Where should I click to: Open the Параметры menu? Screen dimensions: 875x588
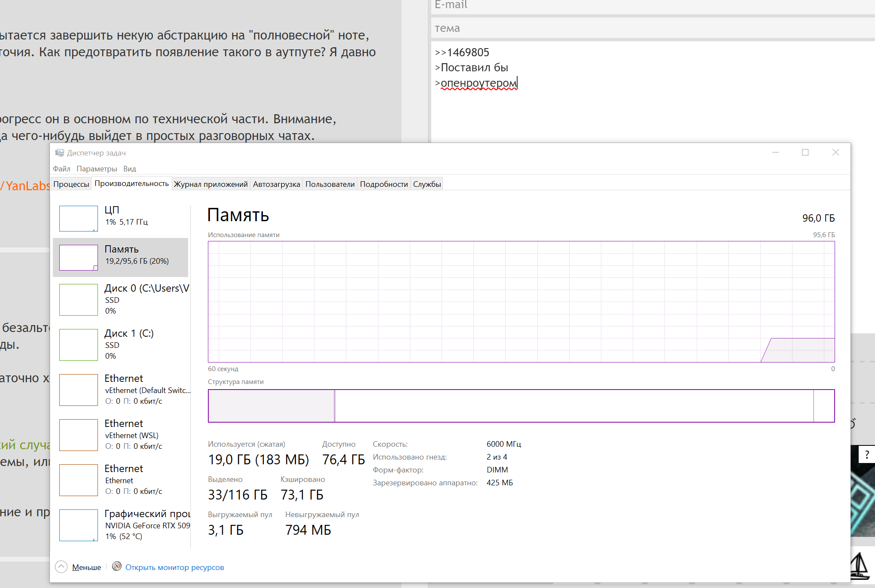[97, 169]
